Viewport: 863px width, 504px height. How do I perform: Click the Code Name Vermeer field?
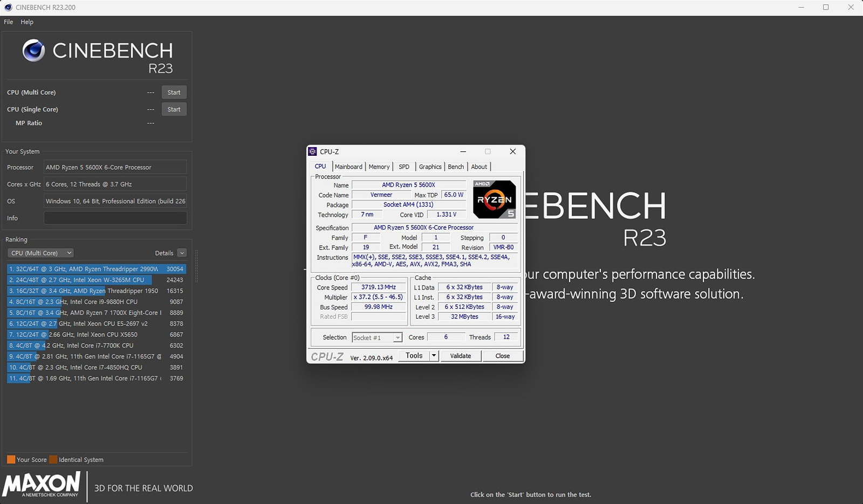tap(381, 195)
